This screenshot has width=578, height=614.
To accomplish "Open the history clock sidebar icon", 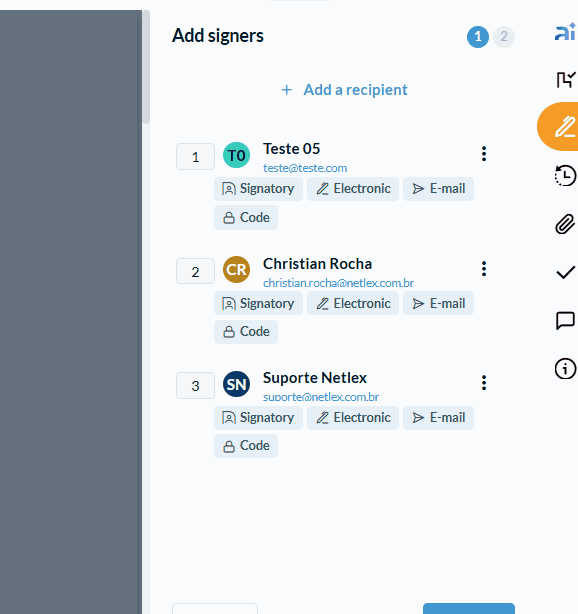I will 565,176.
